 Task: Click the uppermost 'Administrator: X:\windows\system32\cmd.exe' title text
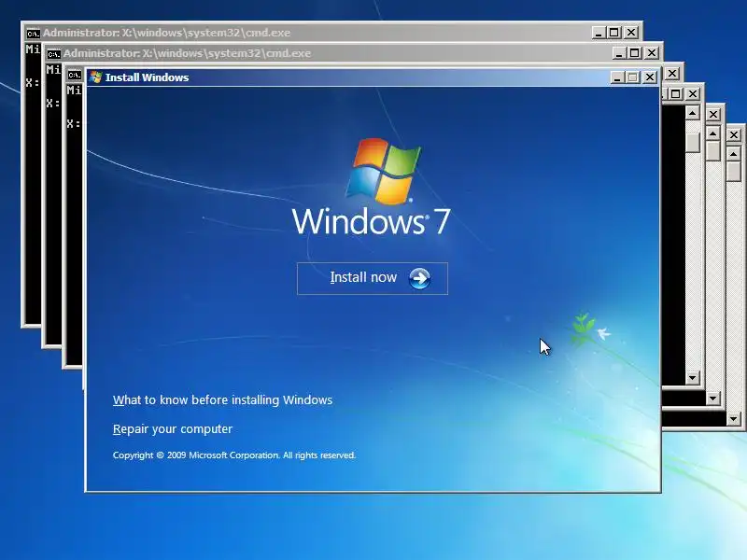167,33
